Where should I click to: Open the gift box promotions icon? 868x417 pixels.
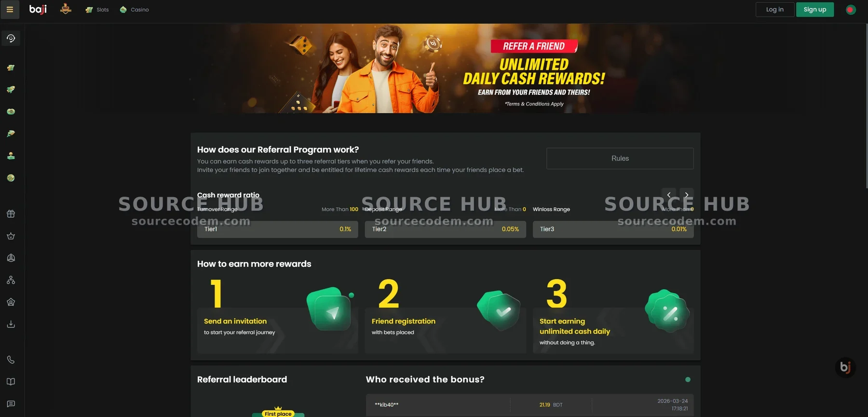11,214
